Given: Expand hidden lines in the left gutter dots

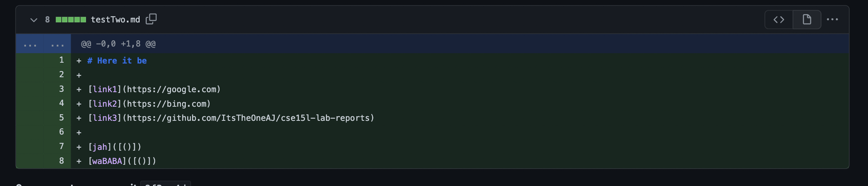Looking at the screenshot, I should click(30, 44).
